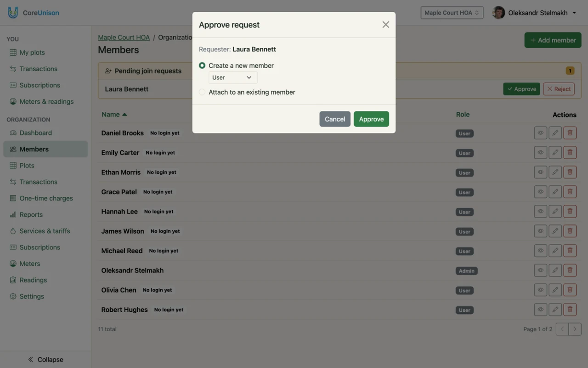View Michael Reed details (eye icon)

541,251
